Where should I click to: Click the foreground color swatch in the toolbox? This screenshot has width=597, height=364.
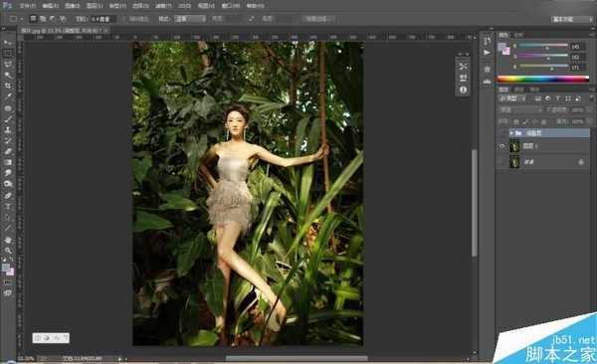click(6, 268)
